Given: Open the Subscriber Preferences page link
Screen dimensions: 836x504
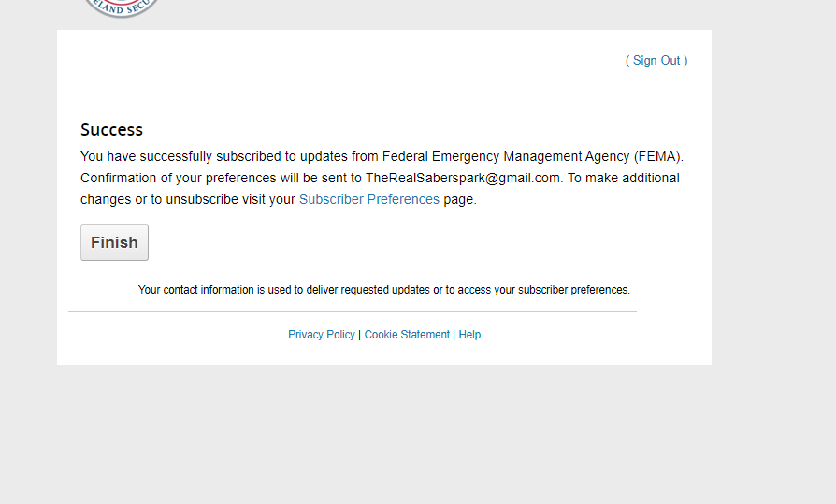Looking at the screenshot, I should [369, 199].
